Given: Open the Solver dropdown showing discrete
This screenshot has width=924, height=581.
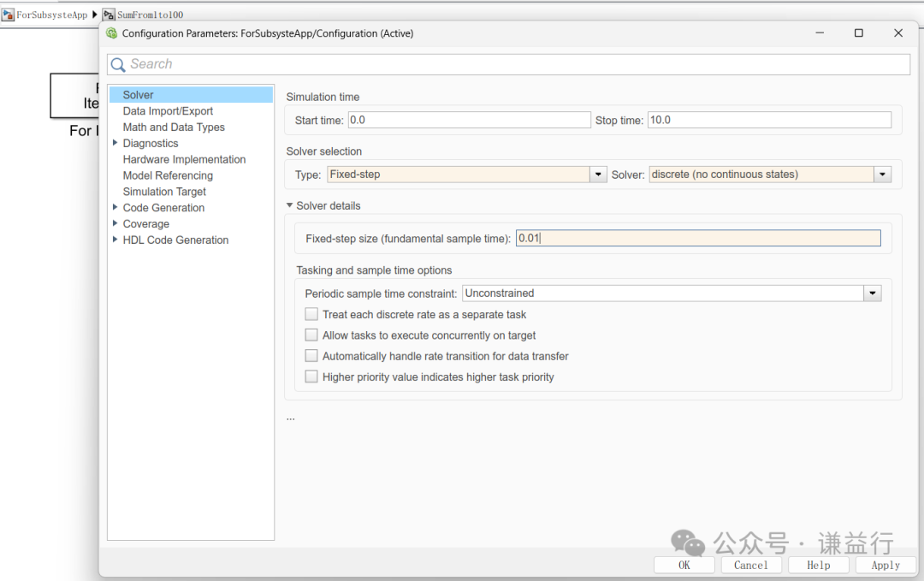Looking at the screenshot, I should coord(882,174).
